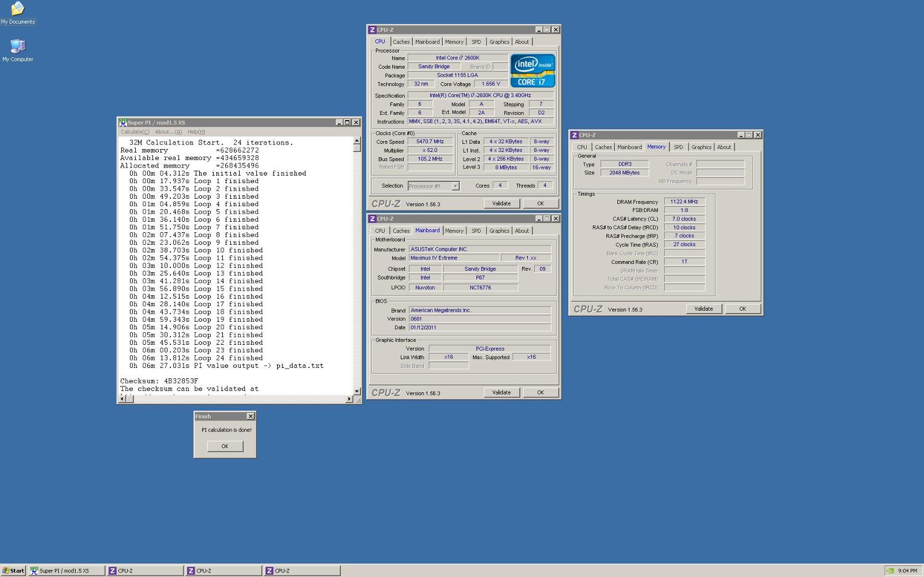The height and width of the screenshot is (577, 924).
Task: Close the Finish dialog
Action: (250, 416)
